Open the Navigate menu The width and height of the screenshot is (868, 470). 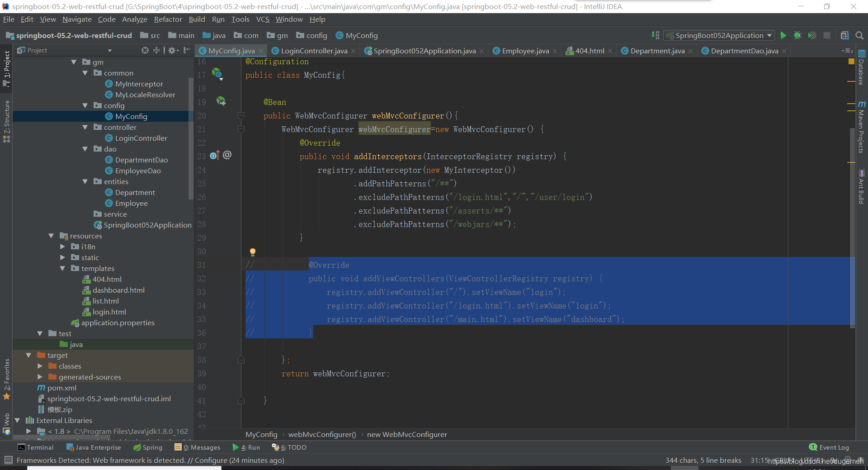[x=77, y=19]
